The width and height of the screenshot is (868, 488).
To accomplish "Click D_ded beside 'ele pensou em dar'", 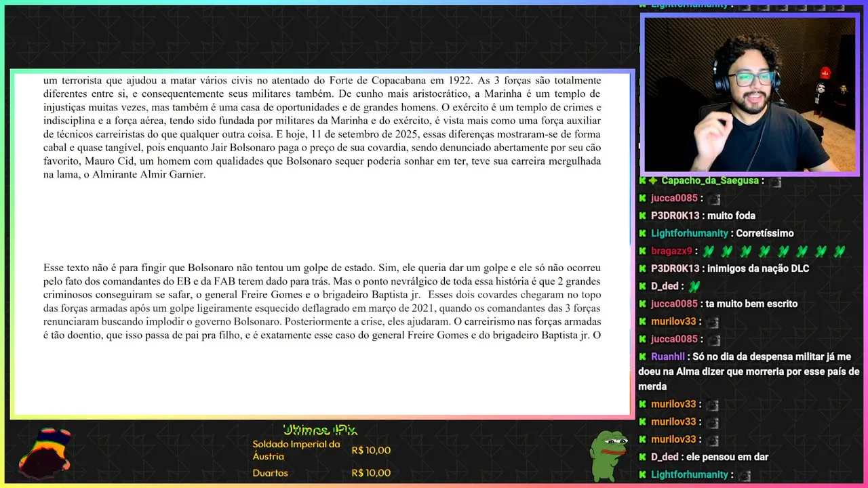I will click(665, 457).
